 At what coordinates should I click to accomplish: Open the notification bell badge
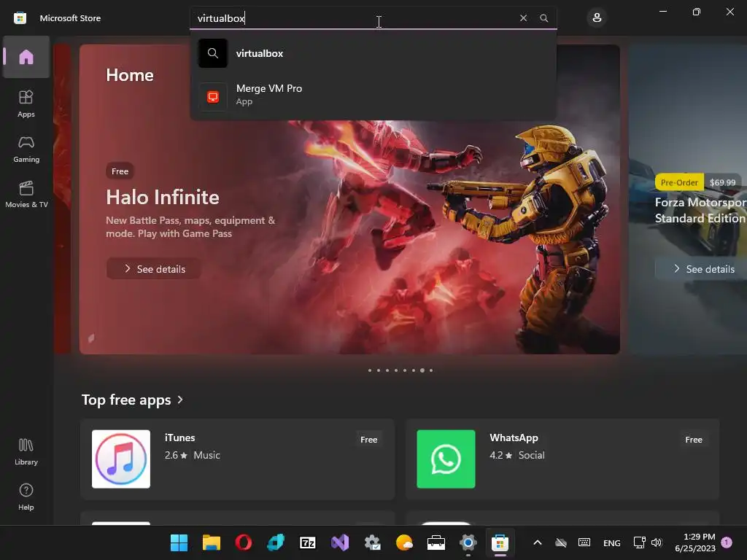pos(727,542)
